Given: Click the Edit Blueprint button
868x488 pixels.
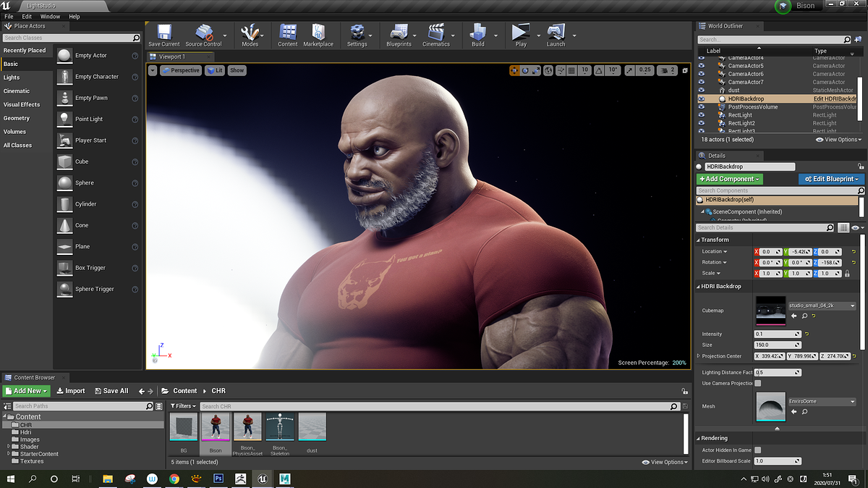Looking at the screenshot, I should click(832, 179).
